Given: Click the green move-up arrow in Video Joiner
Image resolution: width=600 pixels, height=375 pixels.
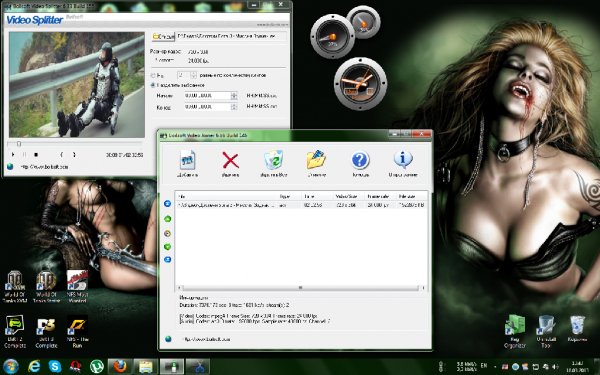Looking at the screenshot, I should point(167,219).
